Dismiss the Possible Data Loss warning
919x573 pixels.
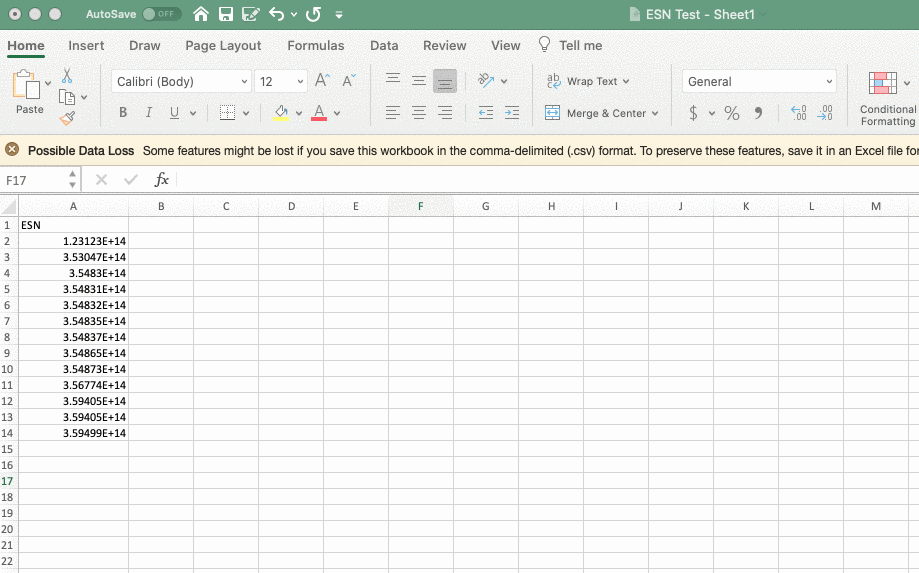tap(12, 150)
